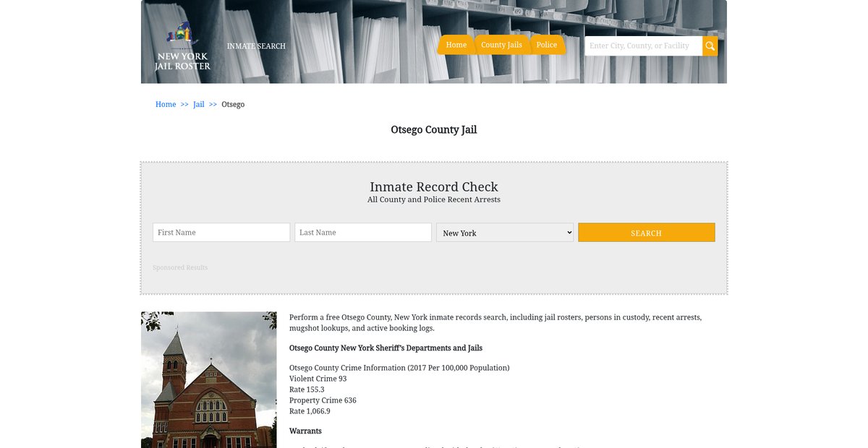The width and height of the screenshot is (868, 448).
Task: Click the Otsego County Jail heading
Action: click(x=434, y=130)
